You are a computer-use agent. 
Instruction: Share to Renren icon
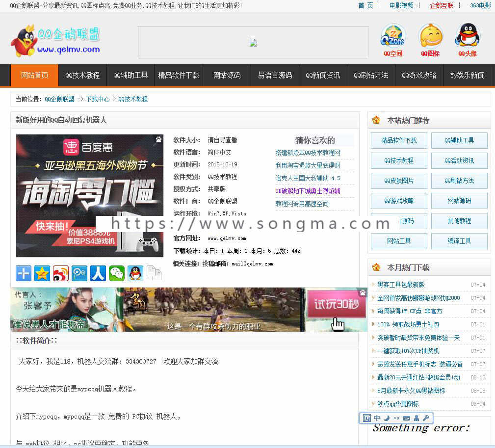98,273
